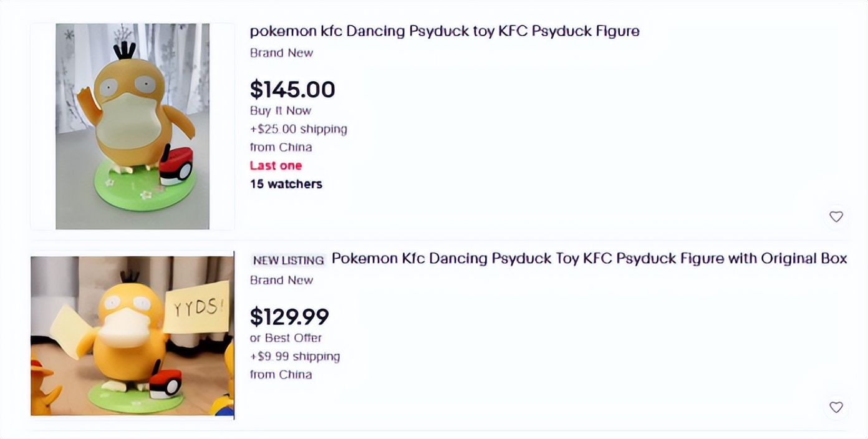This screenshot has height=439, width=868.
Task: Click the +$25.00 shipping text
Action: (298, 129)
